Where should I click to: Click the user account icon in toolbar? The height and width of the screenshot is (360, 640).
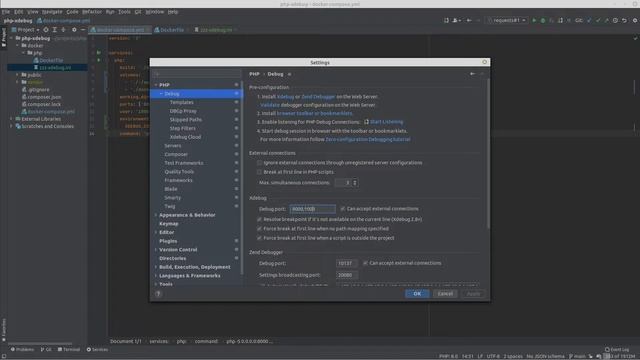pyautogui.click(x=456, y=20)
